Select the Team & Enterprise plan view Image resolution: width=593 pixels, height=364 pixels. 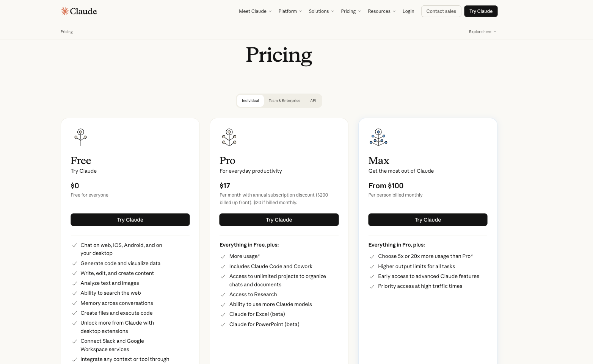tap(284, 100)
